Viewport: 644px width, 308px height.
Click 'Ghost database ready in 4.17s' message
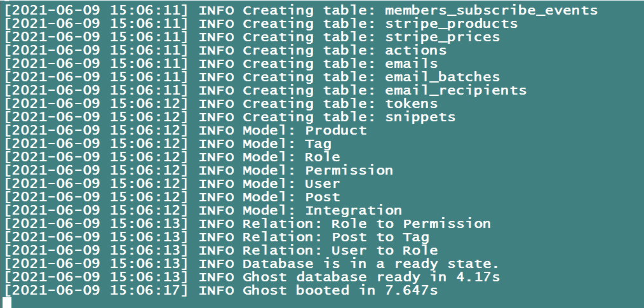(371, 277)
